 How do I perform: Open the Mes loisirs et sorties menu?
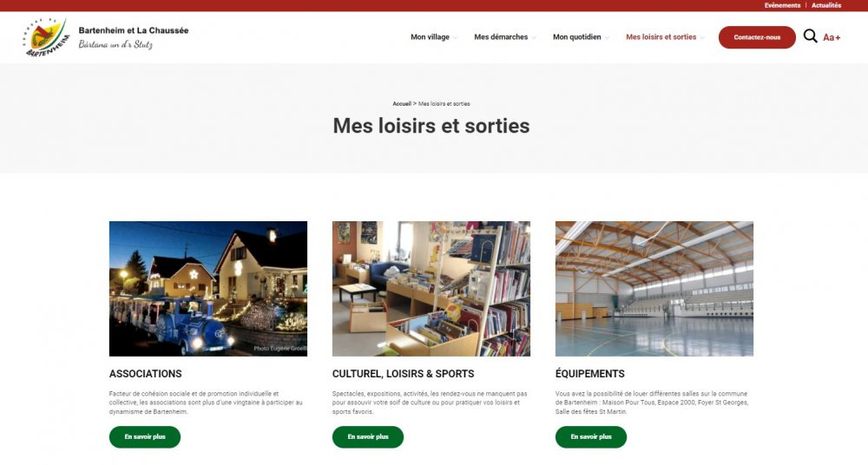pyautogui.click(x=661, y=37)
